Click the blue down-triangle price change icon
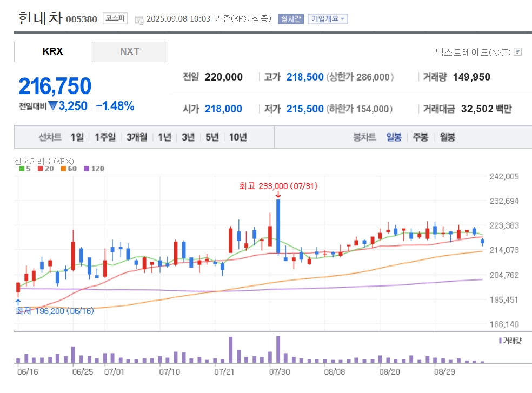Image resolution: width=532 pixels, height=393 pixels. 53,106
